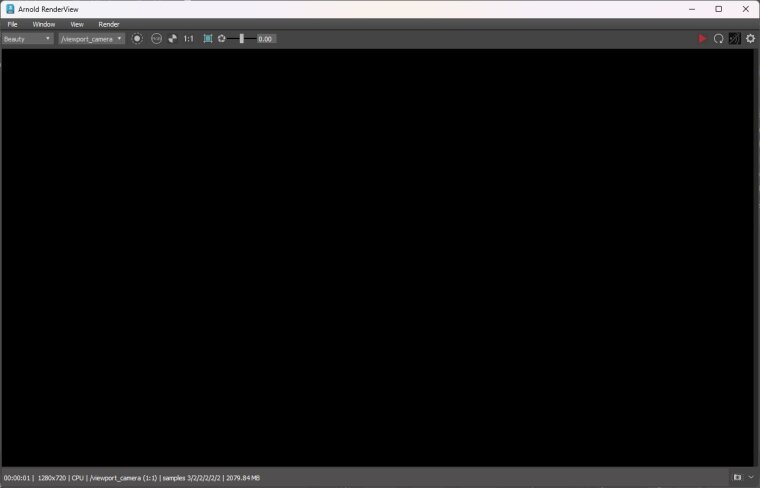Toggle the debug shading icon
The image size is (760, 488).
click(734, 39)
